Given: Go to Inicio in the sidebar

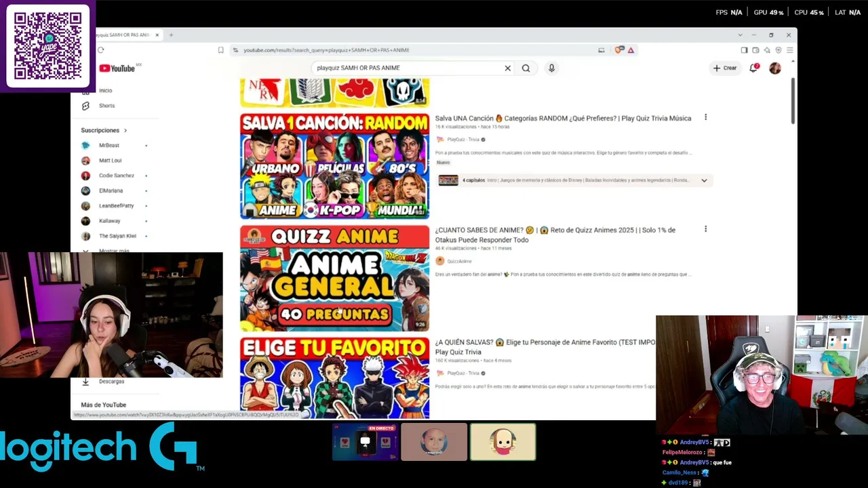Looking at the screenshot, I should (106, 91).
